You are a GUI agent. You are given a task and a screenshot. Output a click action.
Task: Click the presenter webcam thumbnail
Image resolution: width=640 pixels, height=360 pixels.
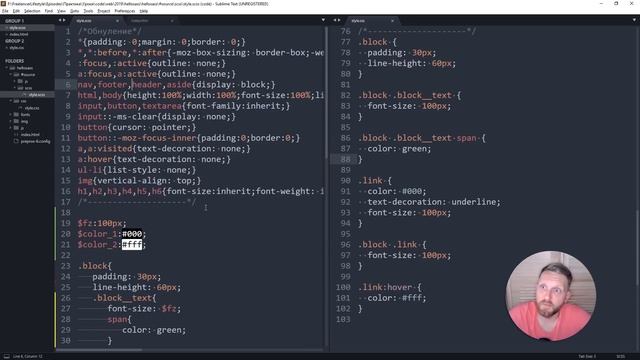pyautogui.click(x=551, y=296)
